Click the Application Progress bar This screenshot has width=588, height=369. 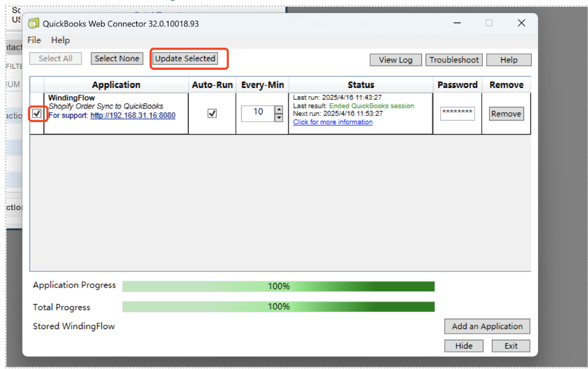click(278, 286)
